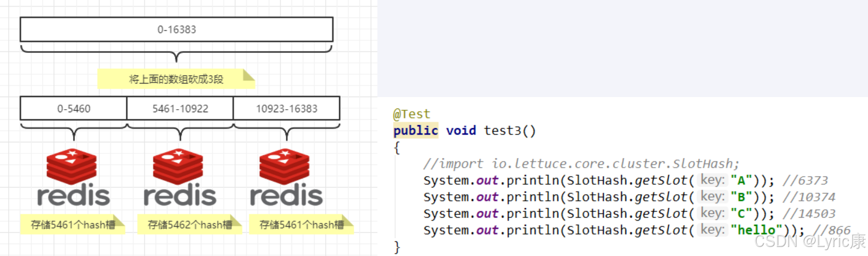Click the 5461-10922 slot range box

(180, 109)
